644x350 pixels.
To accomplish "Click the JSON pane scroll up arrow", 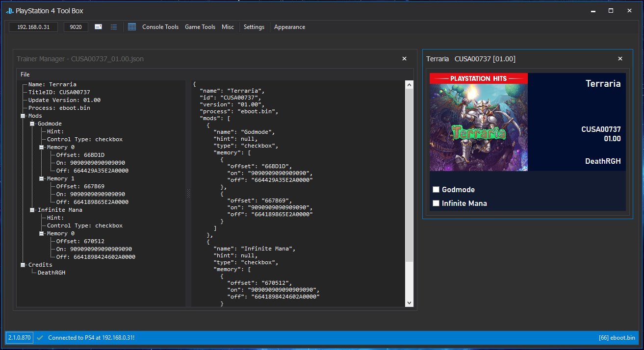I will point(410,85).
